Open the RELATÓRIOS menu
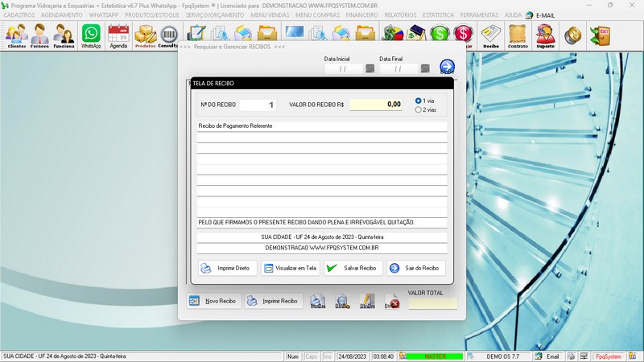644x362 pixels. pyautogui.click(x=400, y=15)
